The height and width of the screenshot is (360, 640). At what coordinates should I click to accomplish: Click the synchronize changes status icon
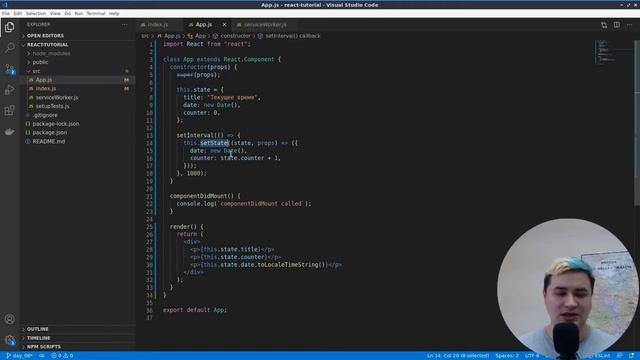[x=42, y=356]
